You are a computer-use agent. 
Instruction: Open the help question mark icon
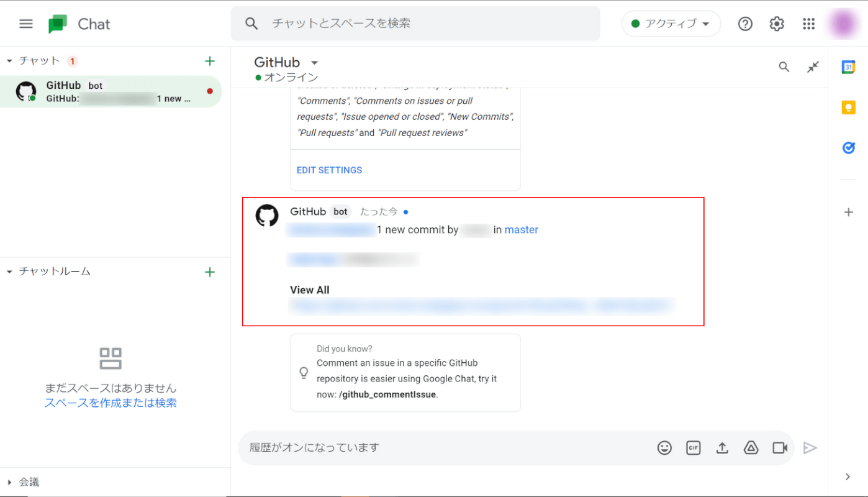[745, 24]
